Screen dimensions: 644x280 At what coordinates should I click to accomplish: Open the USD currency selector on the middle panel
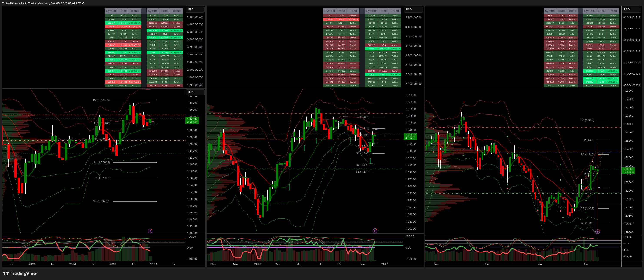pyautogui.click(x=413, y=10)
